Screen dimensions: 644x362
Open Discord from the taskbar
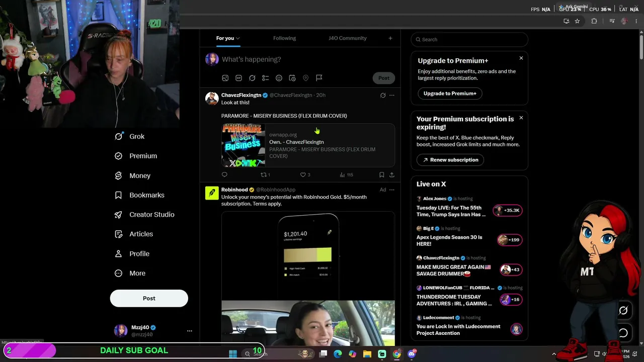tap(412, 354)
